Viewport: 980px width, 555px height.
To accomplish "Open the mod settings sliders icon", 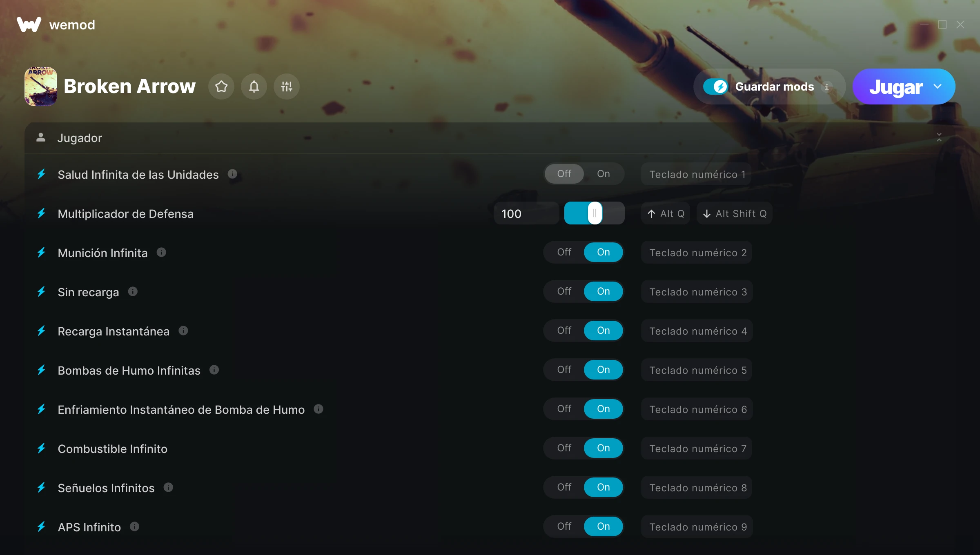I will pyautogui.click(x=287, y=87).
